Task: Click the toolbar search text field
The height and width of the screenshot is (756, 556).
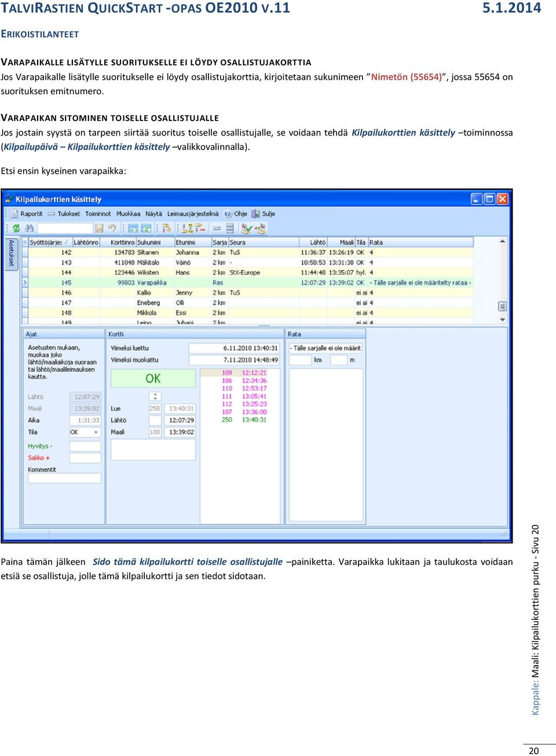Action: click(x=65, y=228)
